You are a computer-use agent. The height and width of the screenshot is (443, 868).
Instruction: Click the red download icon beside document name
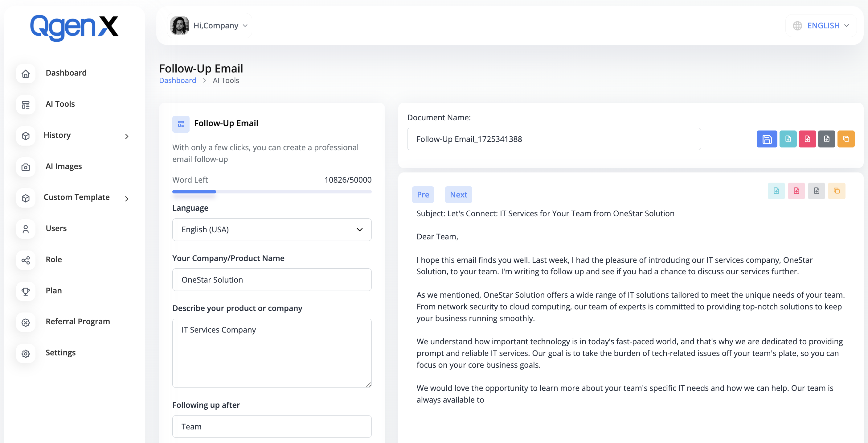(x=807, y=139)
